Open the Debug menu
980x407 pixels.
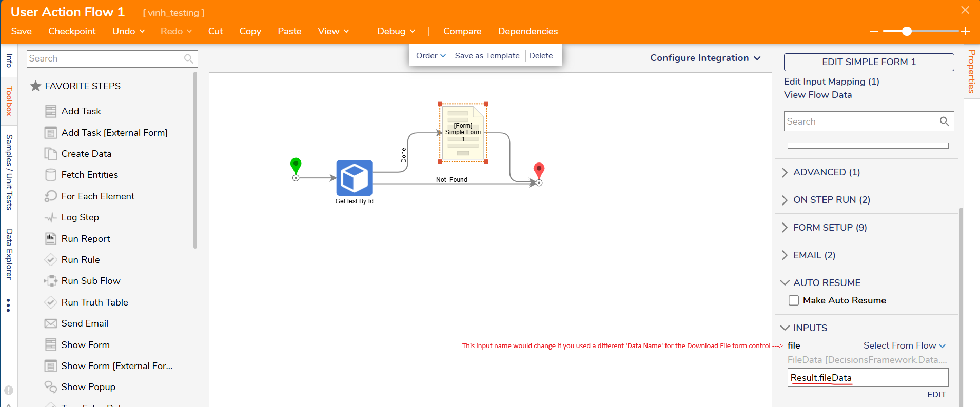396,31
